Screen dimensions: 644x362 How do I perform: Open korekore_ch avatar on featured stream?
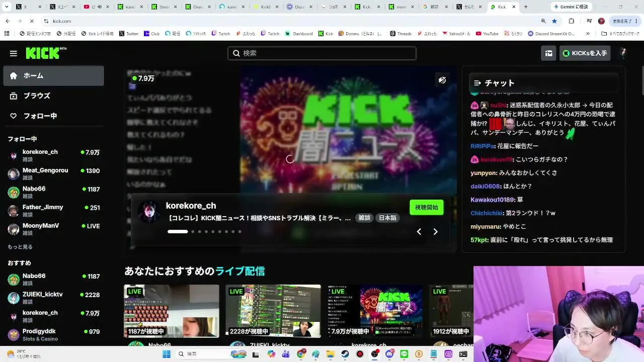tap(149, 212)
